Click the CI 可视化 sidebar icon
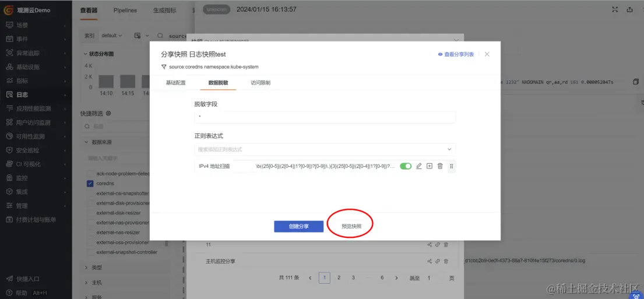Screen dimensions: 644x299 [9, 164]
